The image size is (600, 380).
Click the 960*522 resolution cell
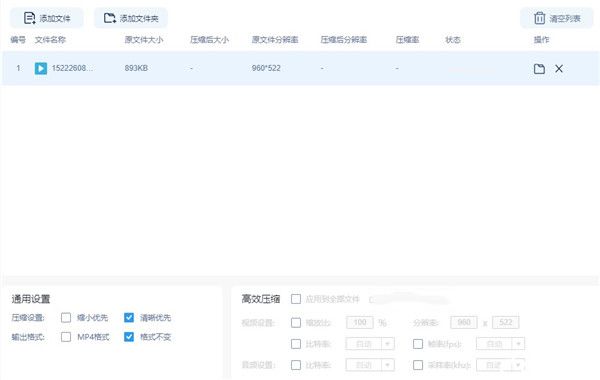click(x=266, y=68)
